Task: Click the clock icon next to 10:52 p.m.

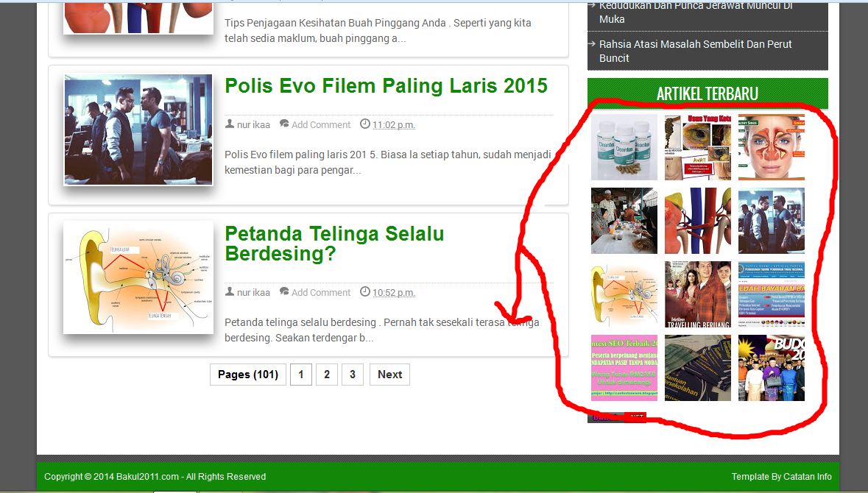Action: (365, 291)
